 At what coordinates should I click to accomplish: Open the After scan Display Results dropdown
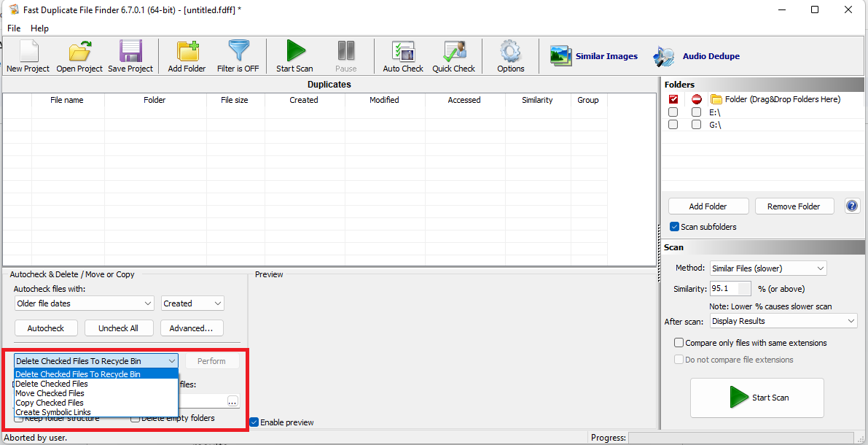pyautogui.click(x=783, y=321)
